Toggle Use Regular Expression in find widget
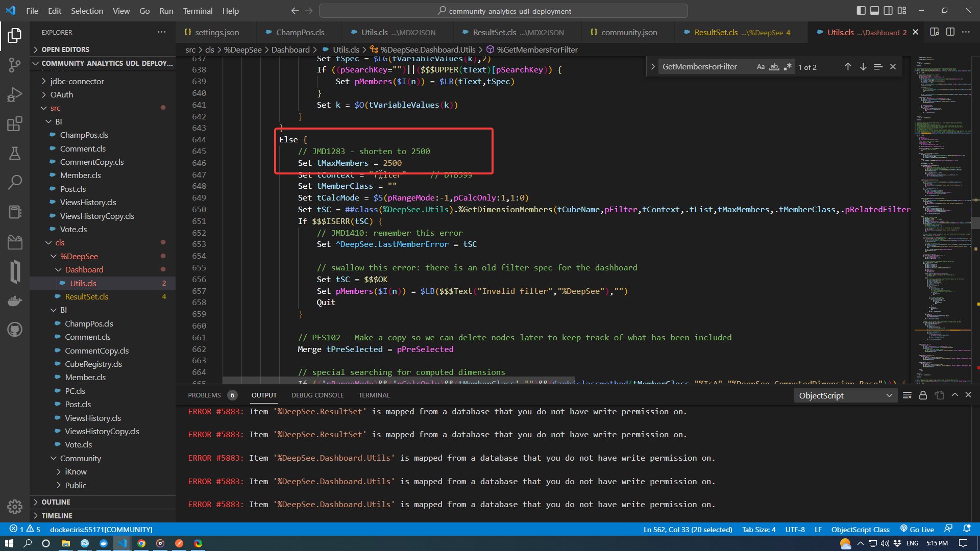The image size is (980, 551). pos(788,67)
